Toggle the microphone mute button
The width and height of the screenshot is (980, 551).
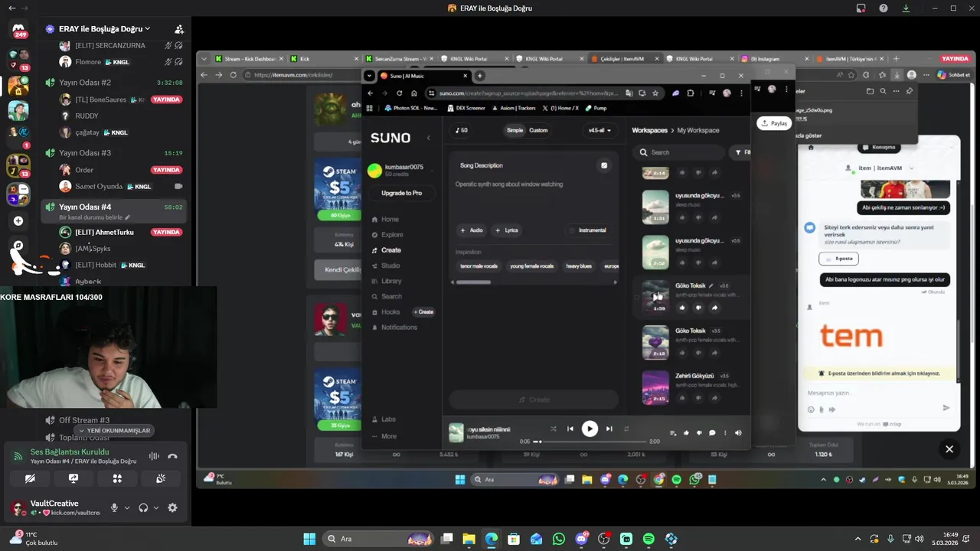tap(114, 507)
